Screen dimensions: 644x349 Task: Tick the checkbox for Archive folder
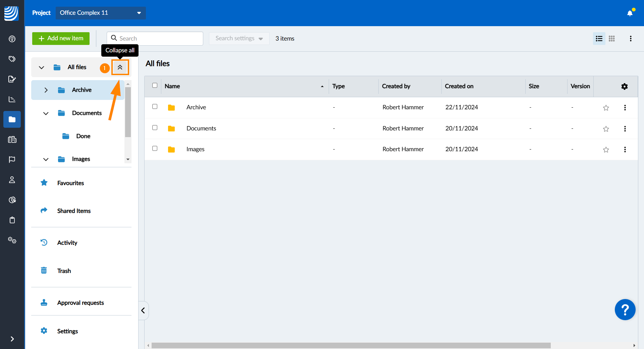tap(155, 107)
